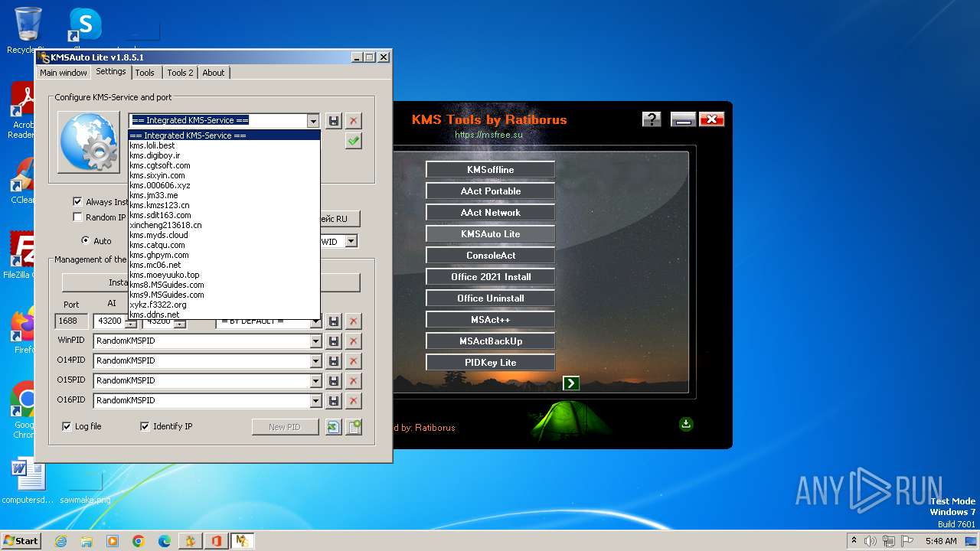Click PIDKey Lite in KMS Tools
This screenshot has height=551, width=980.
[x=491, y=363]
